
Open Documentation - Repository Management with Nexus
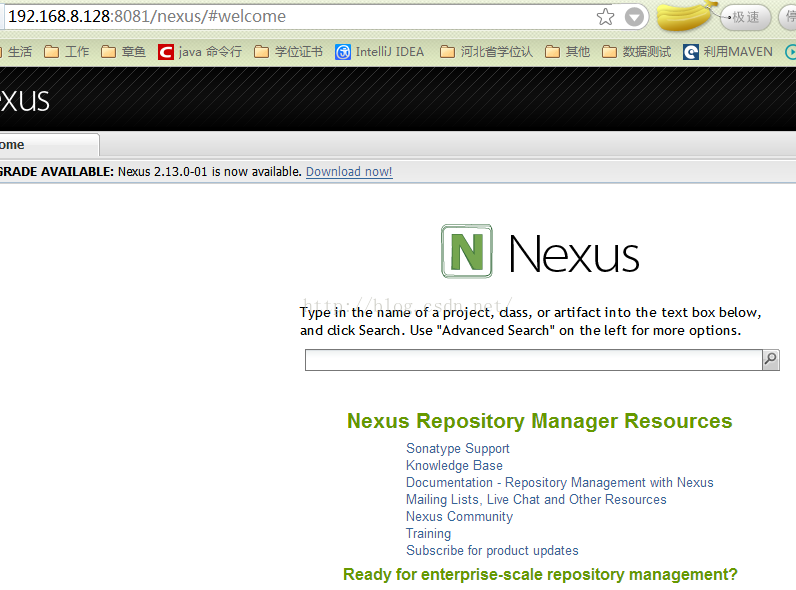(x=559, y=482)
